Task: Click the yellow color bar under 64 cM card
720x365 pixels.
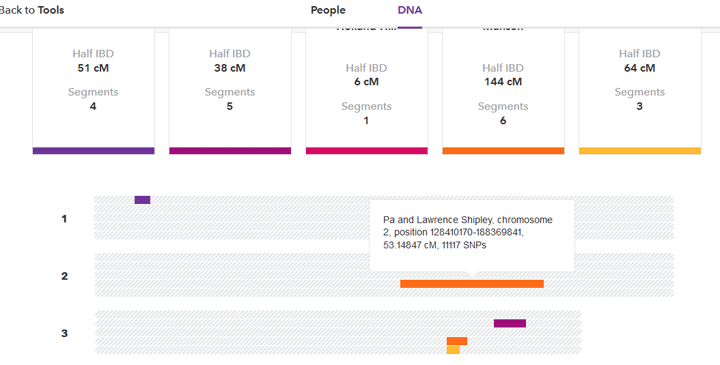Action: point(640,151)
